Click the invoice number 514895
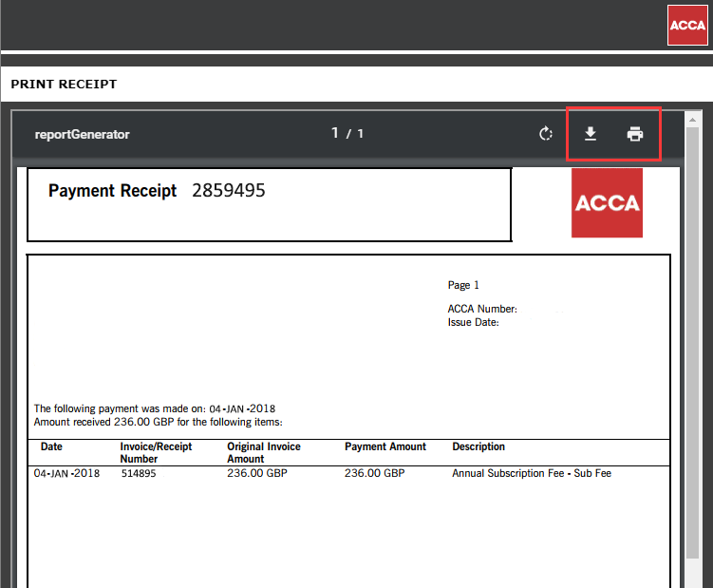The width and height of the screenshot is (713, 588). click(139, 473)
